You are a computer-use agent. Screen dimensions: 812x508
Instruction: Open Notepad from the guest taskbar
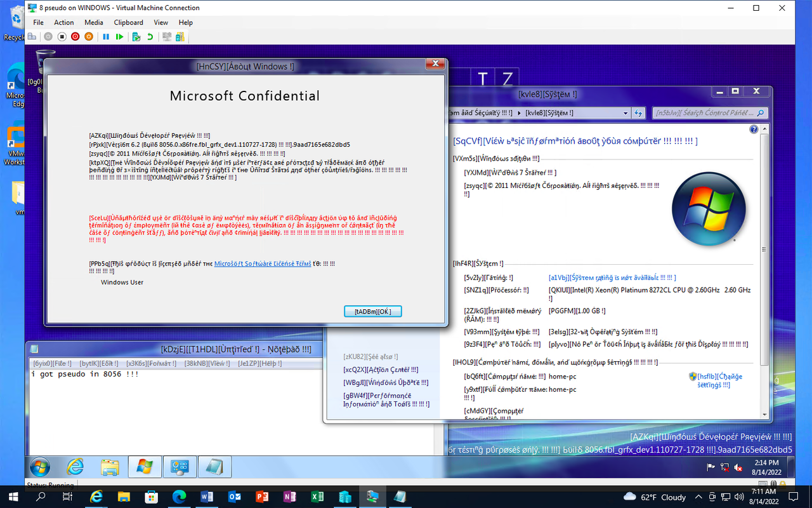click(x=214, y=467)
